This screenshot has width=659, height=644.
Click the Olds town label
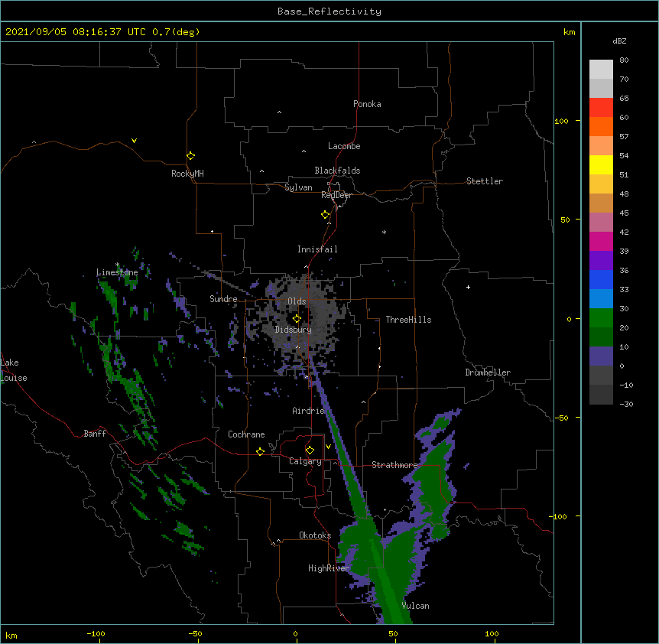(x=297, y=301)
